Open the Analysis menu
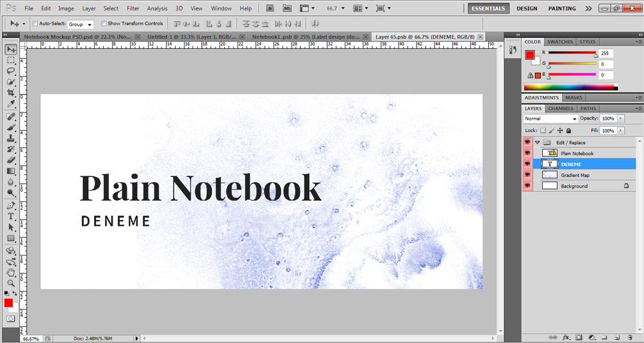The width and height of the screenshot is (644, 343). tap(157, 8)
